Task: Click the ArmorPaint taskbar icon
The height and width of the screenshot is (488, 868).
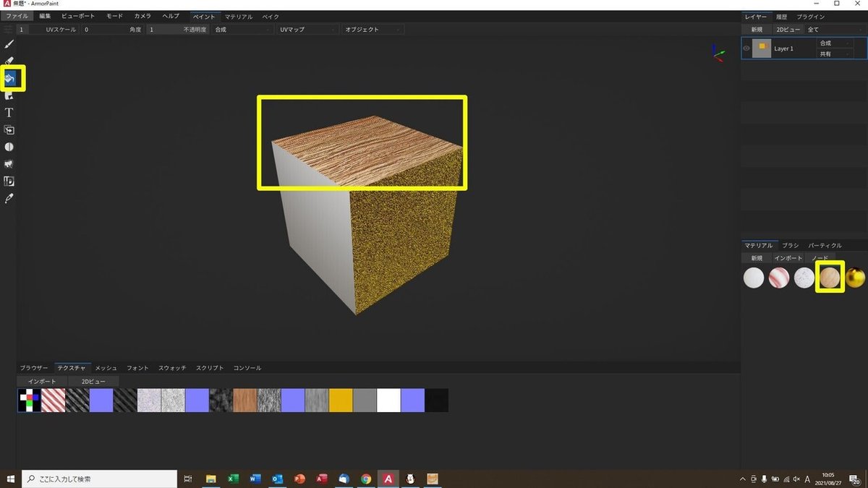Action: (x=388, y=479)
